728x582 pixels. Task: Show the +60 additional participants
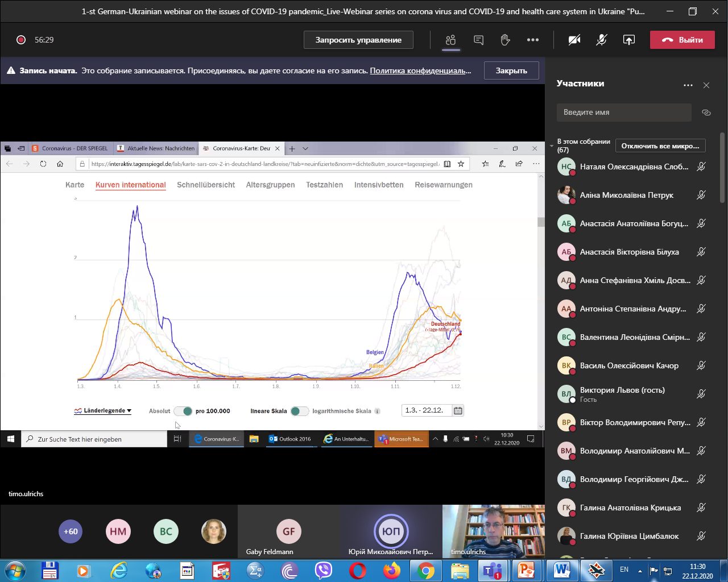(71, 531)
